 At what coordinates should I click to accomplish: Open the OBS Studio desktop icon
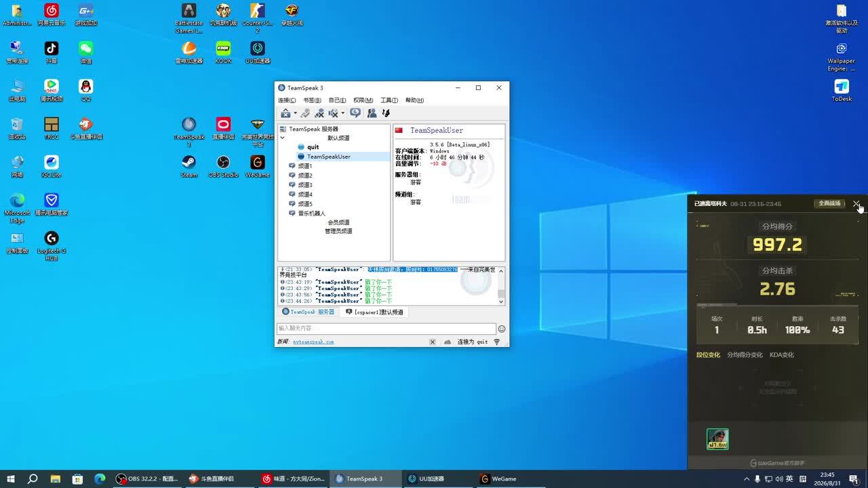pos(223,167)
